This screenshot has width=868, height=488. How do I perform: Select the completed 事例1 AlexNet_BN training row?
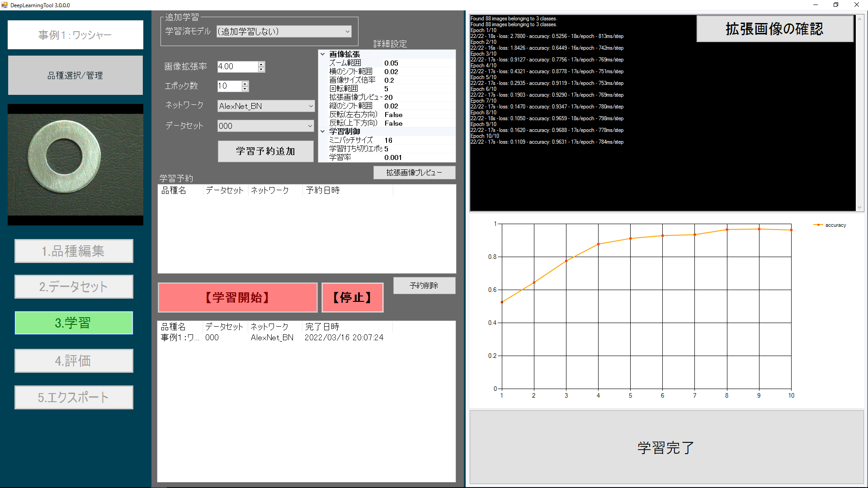(x=271, y=338)
